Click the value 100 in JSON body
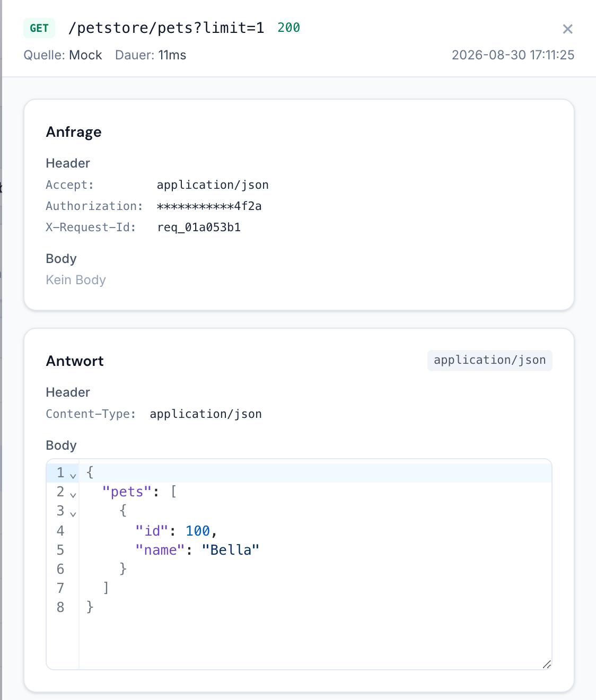Image resolution: width=596 pixels, height=700 pixels. tap(198, 531)
